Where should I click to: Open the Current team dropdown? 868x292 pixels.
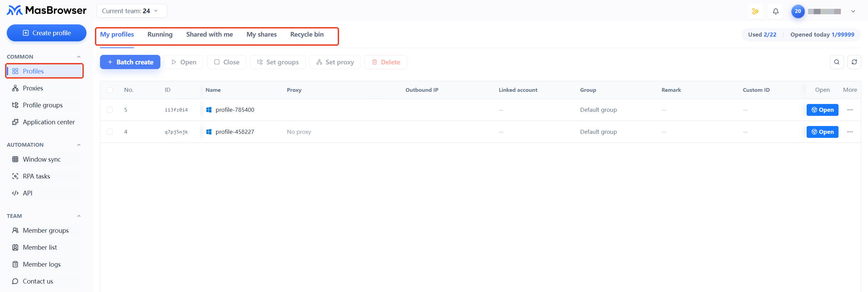(x=132, y=11)
